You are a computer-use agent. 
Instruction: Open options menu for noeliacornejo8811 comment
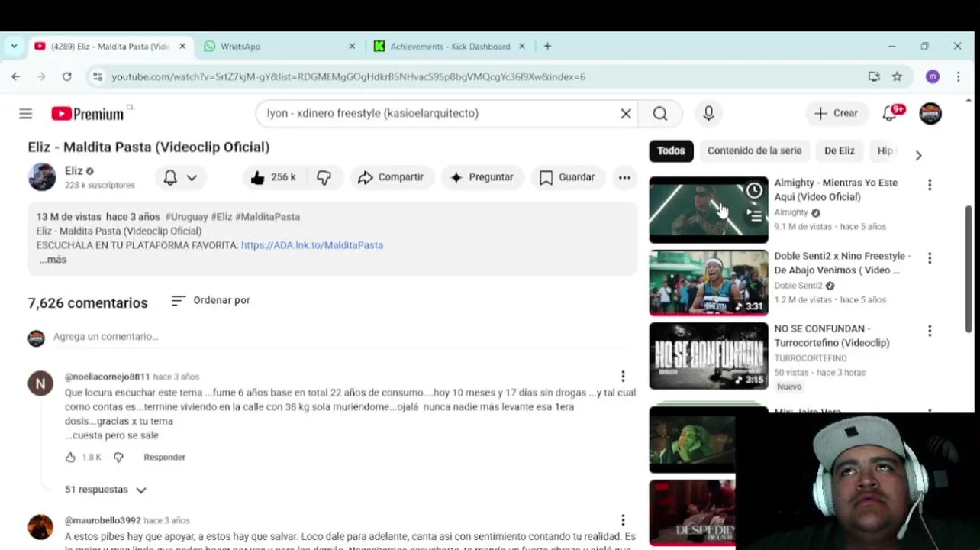tap(623, 376)
